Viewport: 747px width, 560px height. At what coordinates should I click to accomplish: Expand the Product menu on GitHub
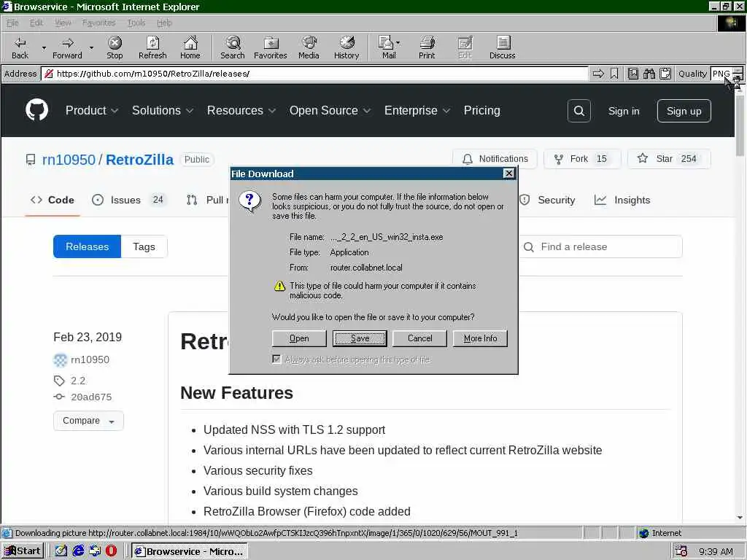91,111
